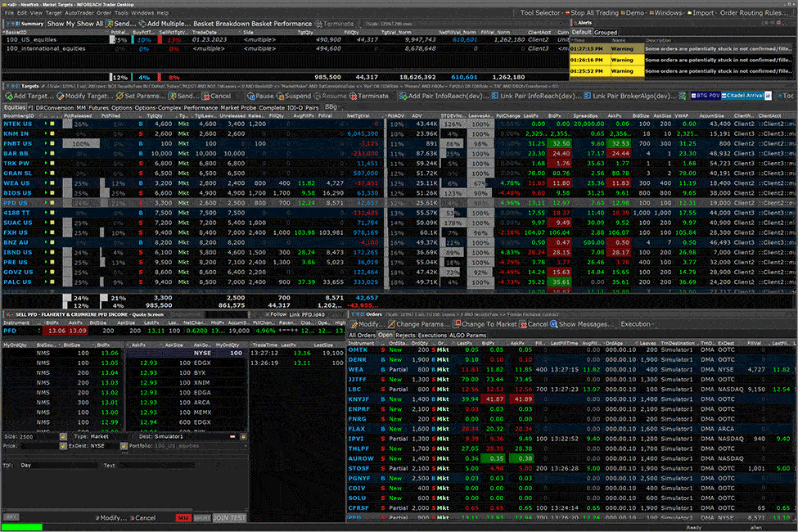The image size is (798, 532).
Task: Click the Add Target toolbar icon
Action: [29, 96]
